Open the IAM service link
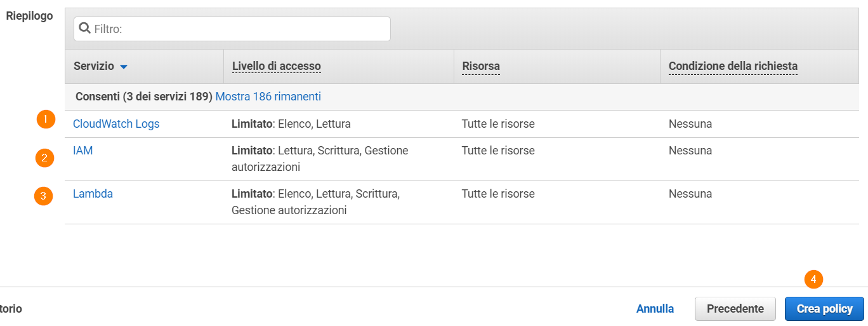The height and width of the screenshot is (326, 868). [83, 151]
